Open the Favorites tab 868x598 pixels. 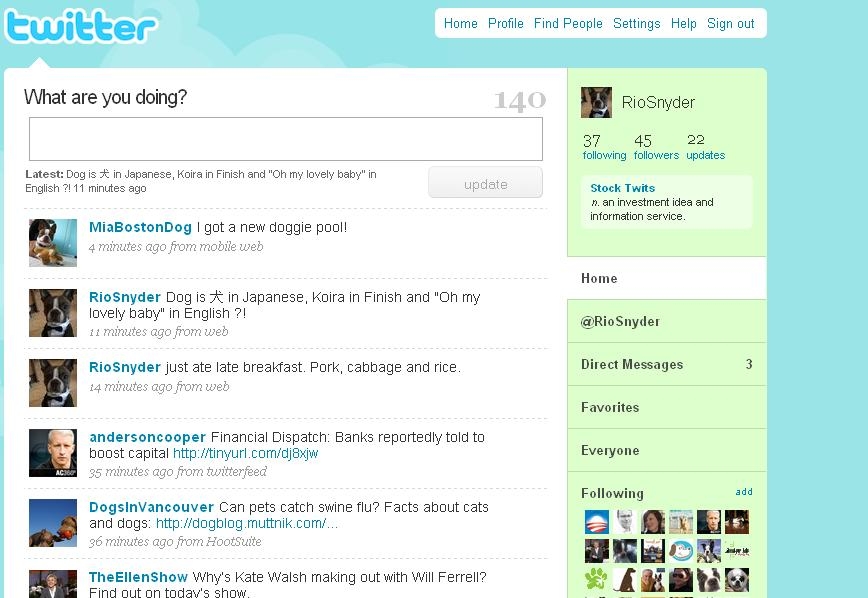[667, 408]
